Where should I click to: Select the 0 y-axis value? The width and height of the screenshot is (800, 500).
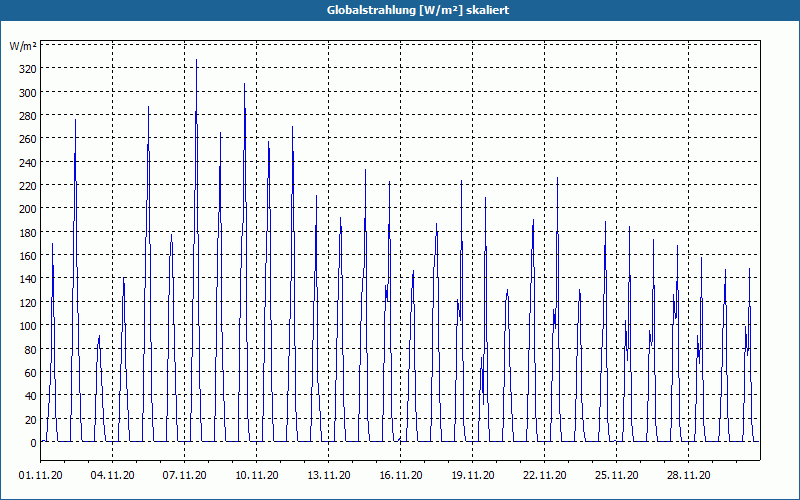[34, 443]
